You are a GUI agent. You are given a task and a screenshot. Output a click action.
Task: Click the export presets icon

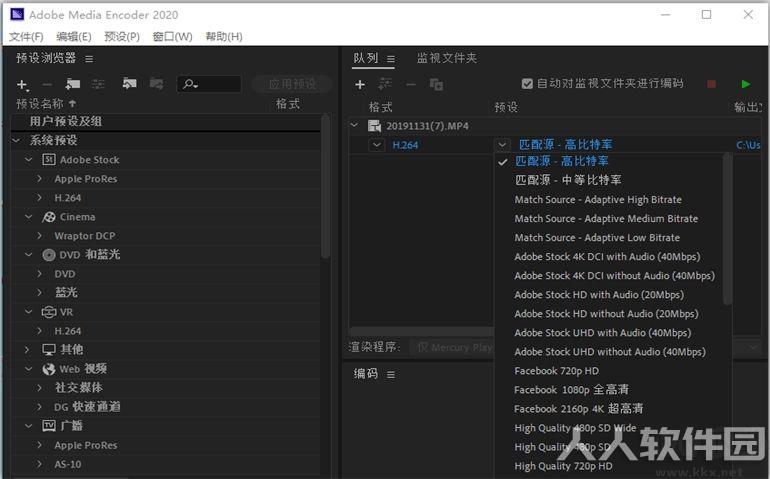(156, 84)
